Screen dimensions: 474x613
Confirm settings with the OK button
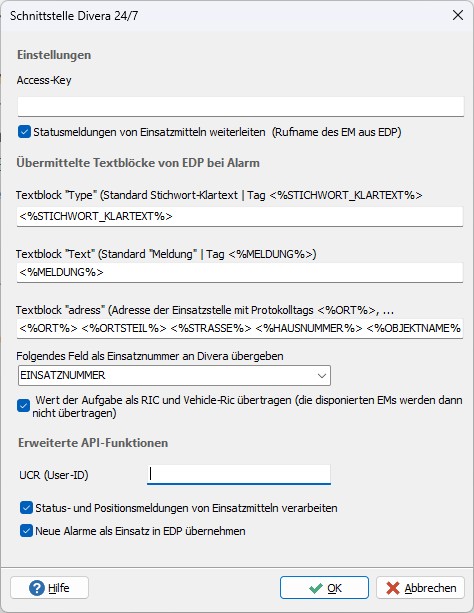(324, 588)
